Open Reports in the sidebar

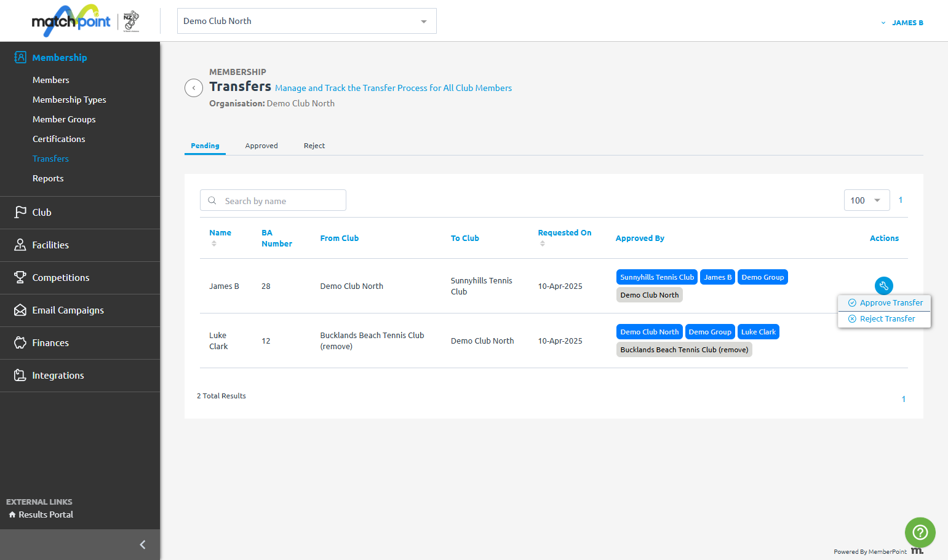pos(48,178)
